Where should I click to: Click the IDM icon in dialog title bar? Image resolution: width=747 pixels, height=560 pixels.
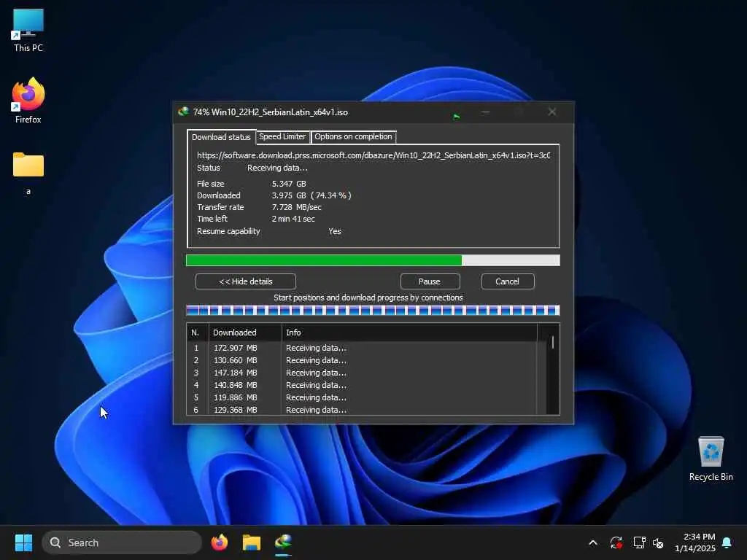(183, 112)
